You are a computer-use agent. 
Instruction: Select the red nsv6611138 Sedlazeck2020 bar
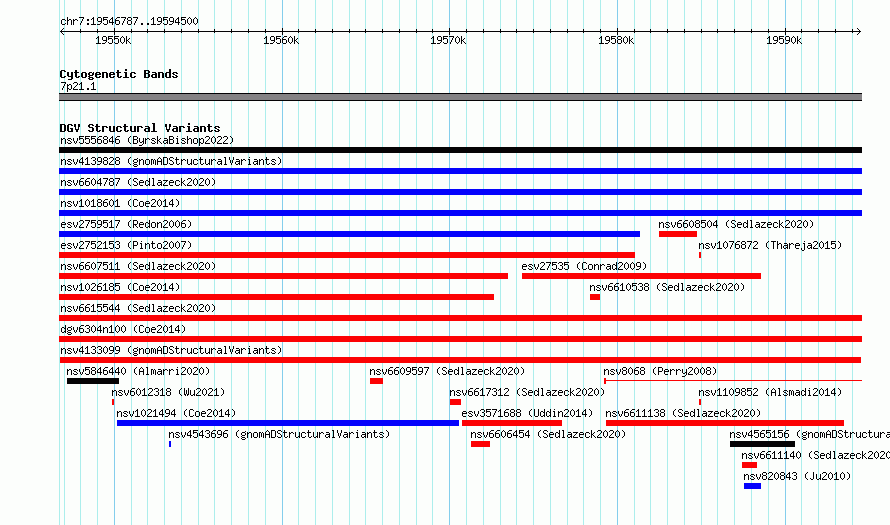[725, 423]
